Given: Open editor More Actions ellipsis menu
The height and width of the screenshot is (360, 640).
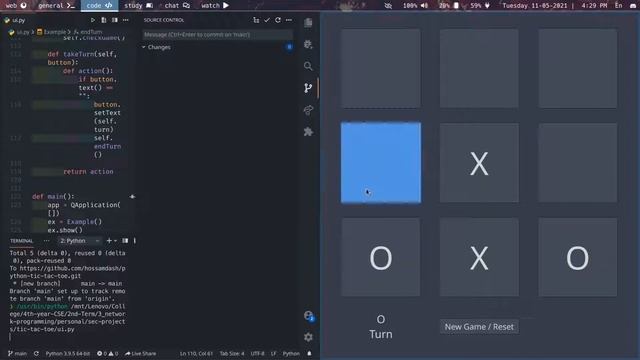Looking at the screenshot, I should (125, 20).
